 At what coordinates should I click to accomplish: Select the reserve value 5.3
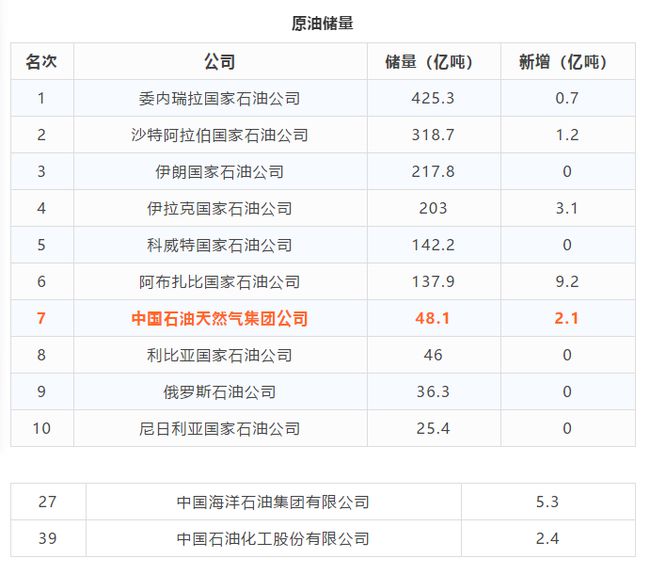pos(547,502)
